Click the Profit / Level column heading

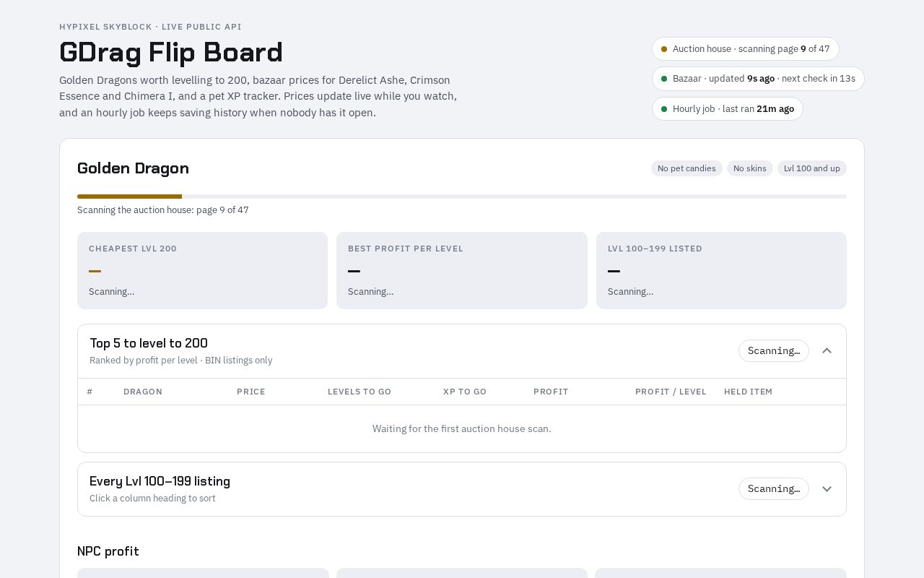click(x=671, y=392)
